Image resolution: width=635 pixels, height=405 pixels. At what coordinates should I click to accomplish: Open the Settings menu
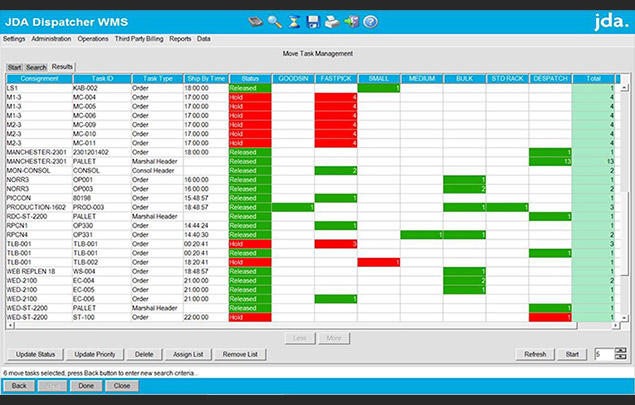coord(14,39)
